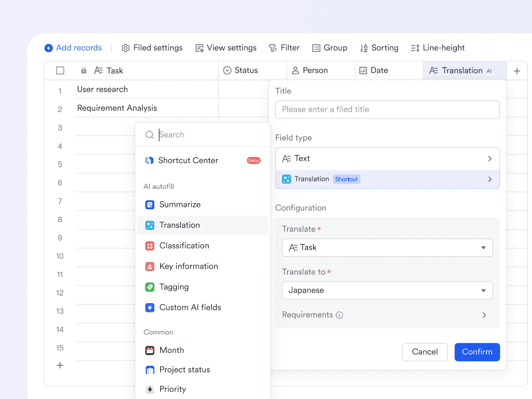Open the Translate source field dropdown
Image resolution: width=532 pixels, height=399 pixels.
pyautogui.click(x=387, y=248)
